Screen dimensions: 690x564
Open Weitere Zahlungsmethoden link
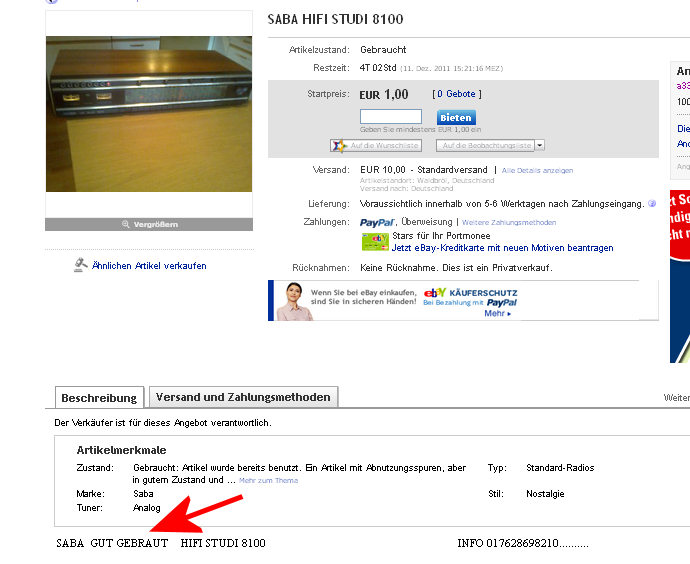coord(509,223)
